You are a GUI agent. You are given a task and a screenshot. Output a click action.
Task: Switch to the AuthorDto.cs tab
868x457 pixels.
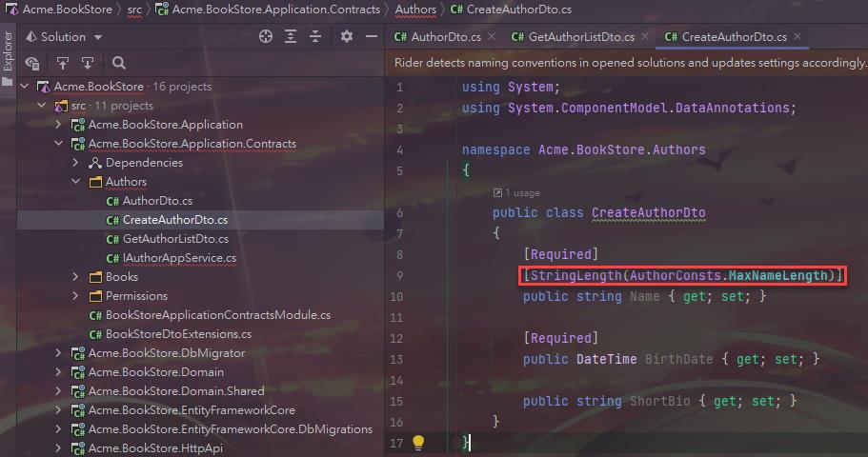pos(443,37)
